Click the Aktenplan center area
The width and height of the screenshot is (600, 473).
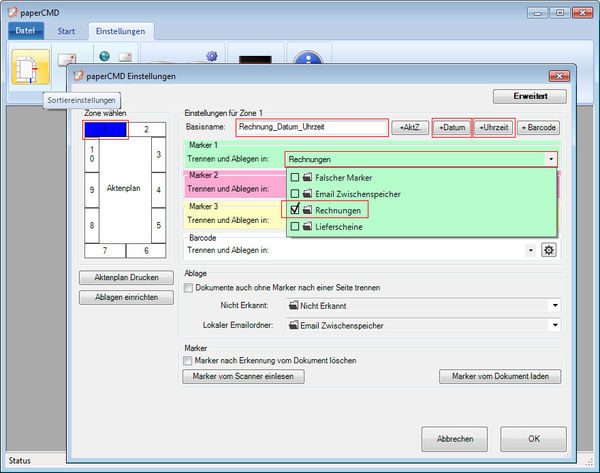tap(125, 190)
